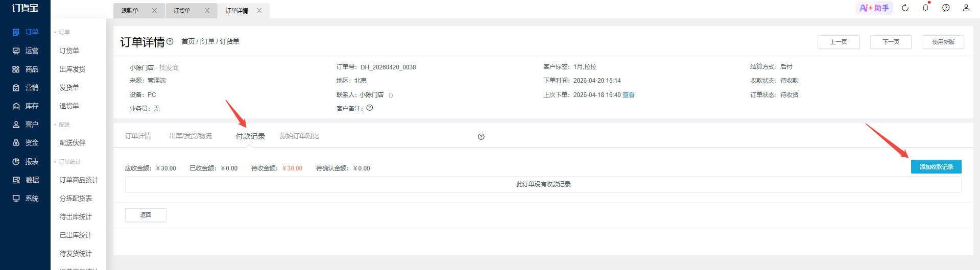This screenshot has width=980, height=270.
Task: Open 待出库统计 in the submenu
Action: click(x=76, y=217)
